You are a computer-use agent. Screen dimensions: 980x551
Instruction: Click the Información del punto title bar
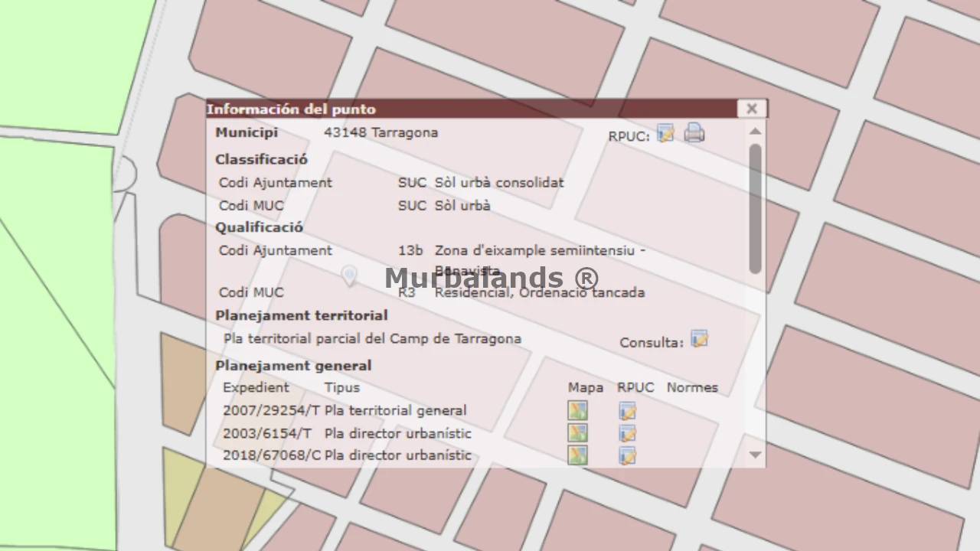click(459, 109)
